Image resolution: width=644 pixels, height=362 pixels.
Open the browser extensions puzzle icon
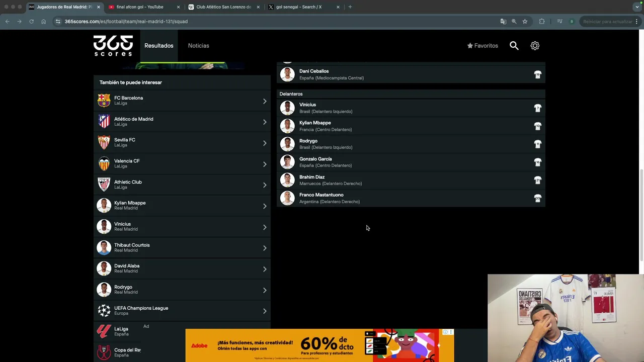click(542, 22)
